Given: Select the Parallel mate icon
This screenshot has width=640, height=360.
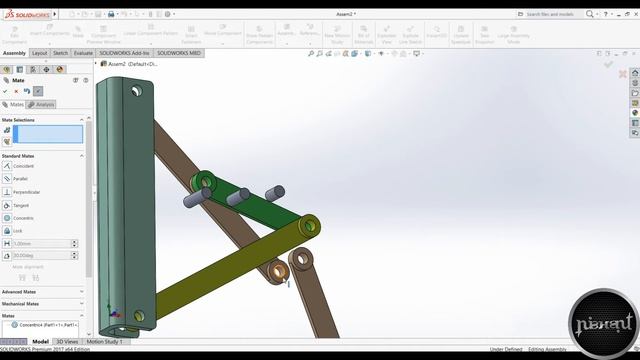Looking at the screenshot, I should pos(7,179).
